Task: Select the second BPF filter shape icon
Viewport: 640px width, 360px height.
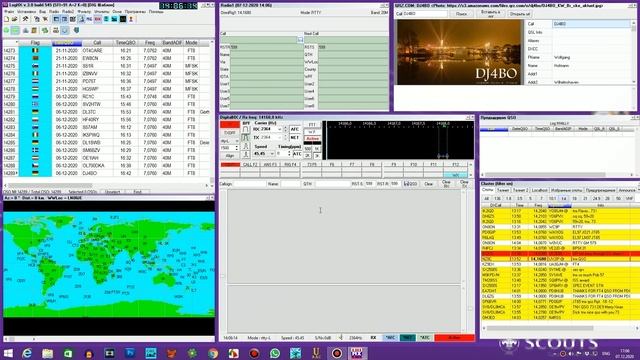Action: coord(245,138)
